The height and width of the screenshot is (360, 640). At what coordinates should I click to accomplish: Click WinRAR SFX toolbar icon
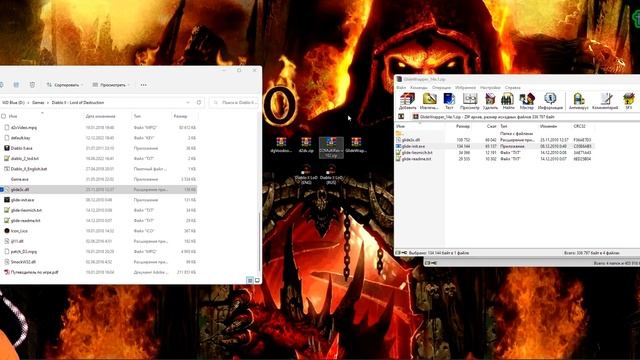click(629, 101)
